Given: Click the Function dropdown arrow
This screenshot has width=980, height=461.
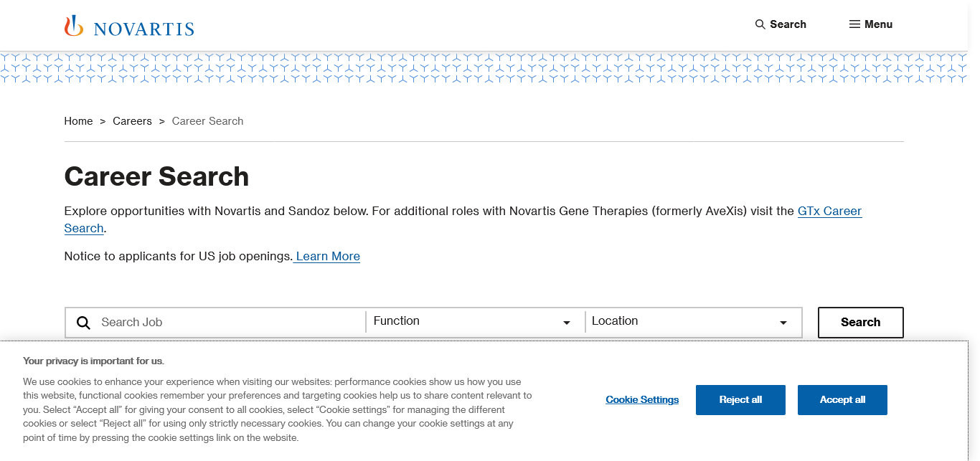Looking at the screenshot, I should [x=567, y=323].
